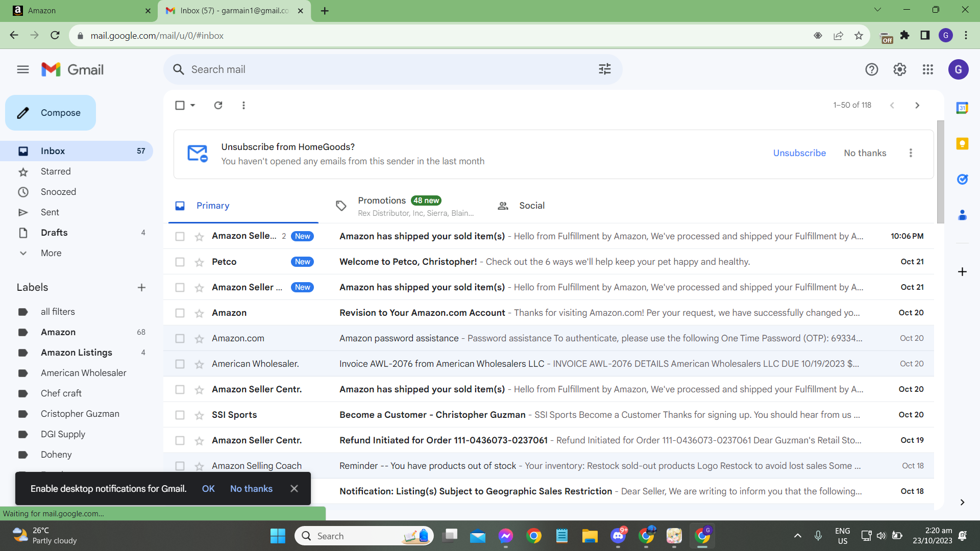Reload the page in Chrome
This screenshot has height=551, width=980.
(x=55, y=35)
